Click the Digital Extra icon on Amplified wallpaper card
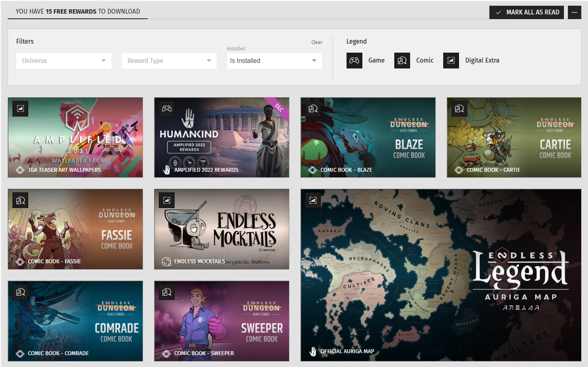This screenshot has width=588, height=367. pyautogui.click(x=20, y=109)
